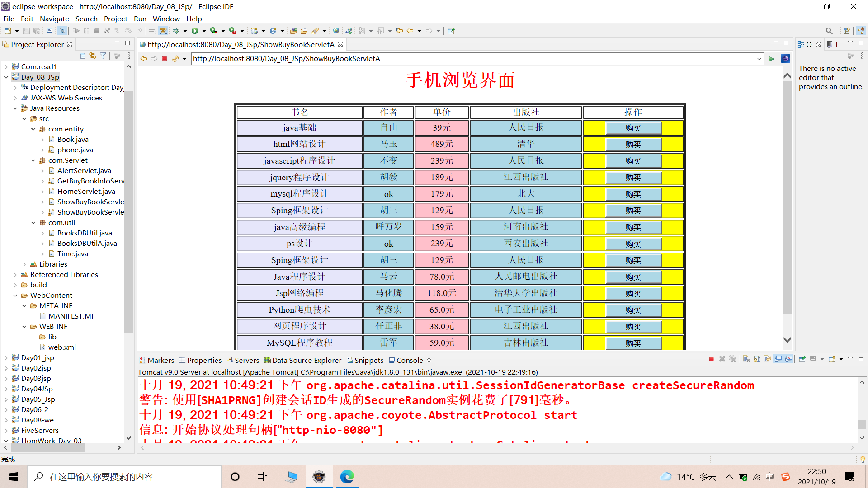Open the Search dialog via magnifier icon
Viewport: 868px width, 488px height.
[x=829, y=31]
